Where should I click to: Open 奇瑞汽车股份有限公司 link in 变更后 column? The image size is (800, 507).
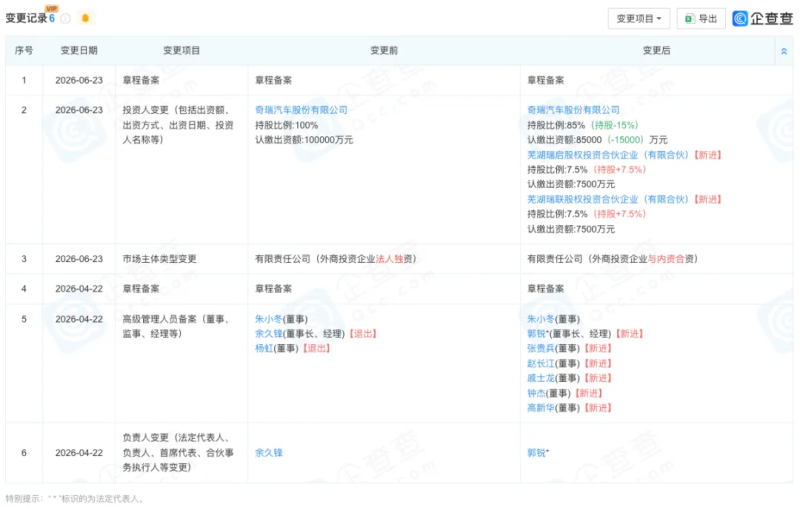click(573, 110)
